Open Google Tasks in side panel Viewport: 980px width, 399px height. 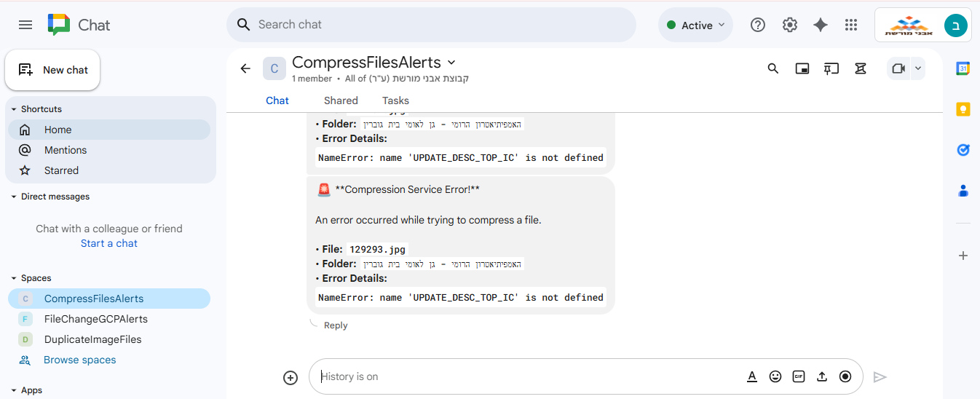(x=963, y=150)
